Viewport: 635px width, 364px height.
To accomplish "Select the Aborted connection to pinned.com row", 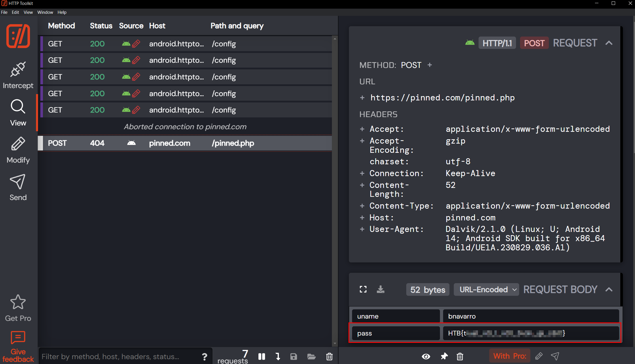I will (x=185, y=127).
